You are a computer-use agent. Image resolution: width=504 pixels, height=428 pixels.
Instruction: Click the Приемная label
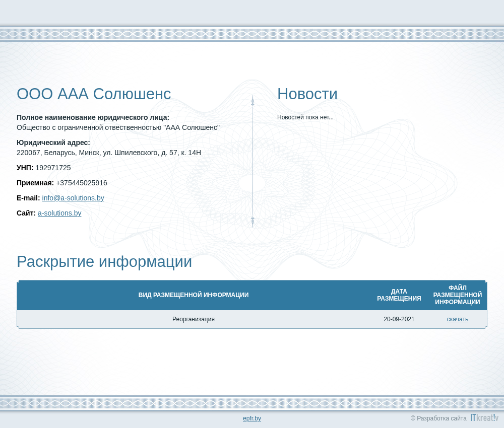click(35, 183)
